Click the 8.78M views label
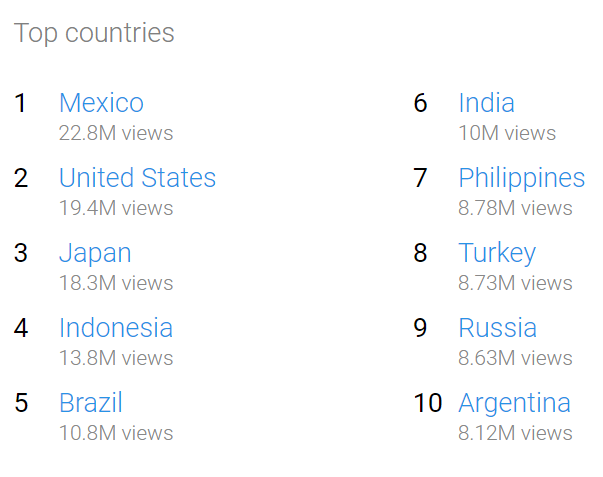The height and width of the screenshot is (477, 603). pyautogui.click(x=515, y=208)
